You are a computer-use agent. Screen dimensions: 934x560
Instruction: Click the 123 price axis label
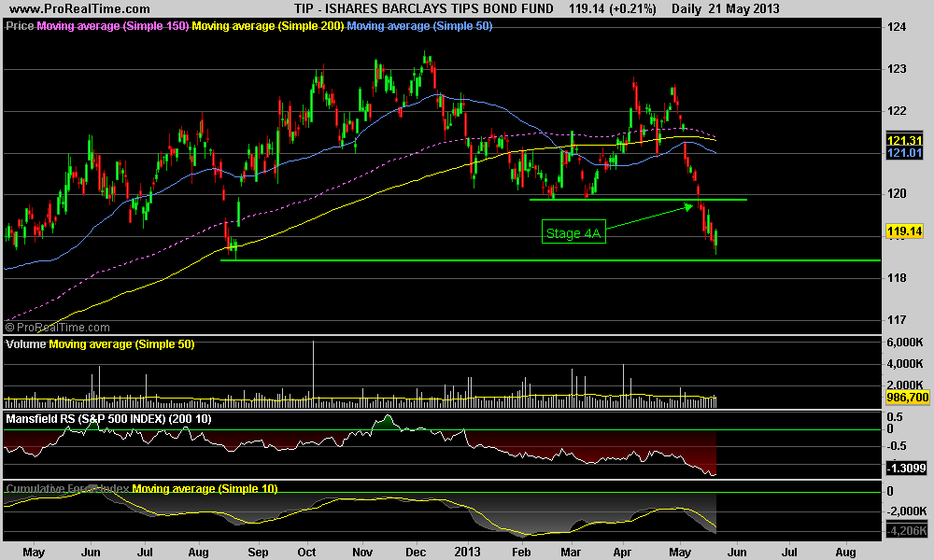coord(897,69)
